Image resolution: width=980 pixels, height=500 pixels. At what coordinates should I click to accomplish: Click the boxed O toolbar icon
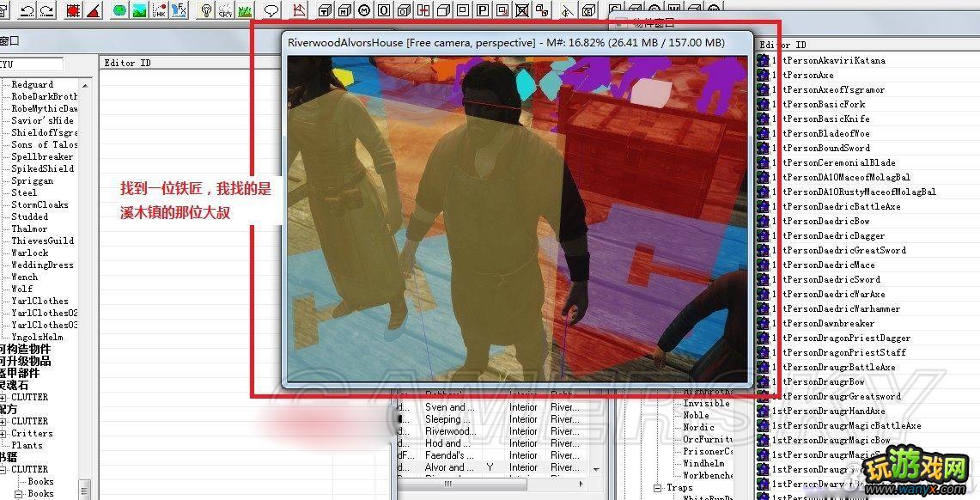384,9
